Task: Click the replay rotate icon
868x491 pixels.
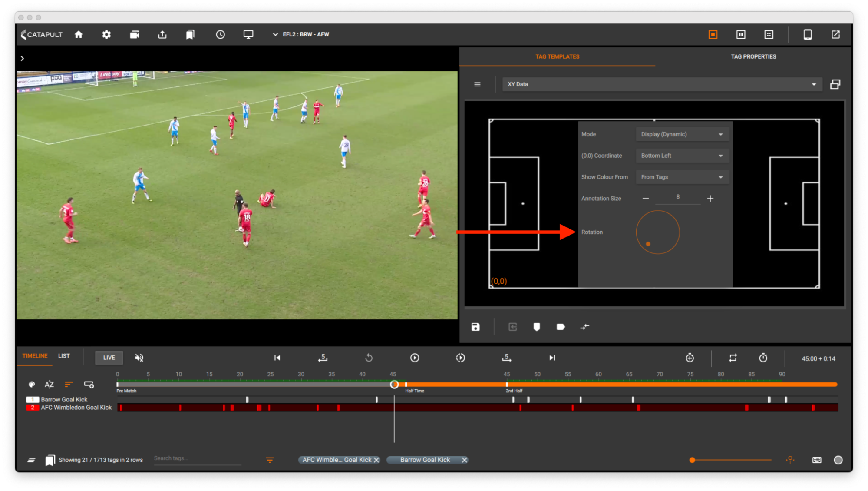Action: 369,358
